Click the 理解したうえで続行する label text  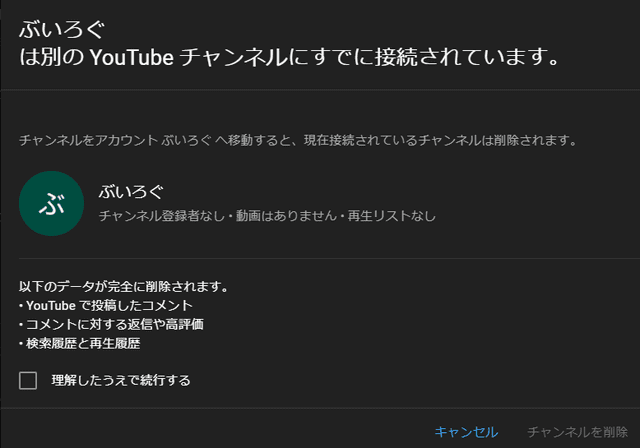click(121, 380)
